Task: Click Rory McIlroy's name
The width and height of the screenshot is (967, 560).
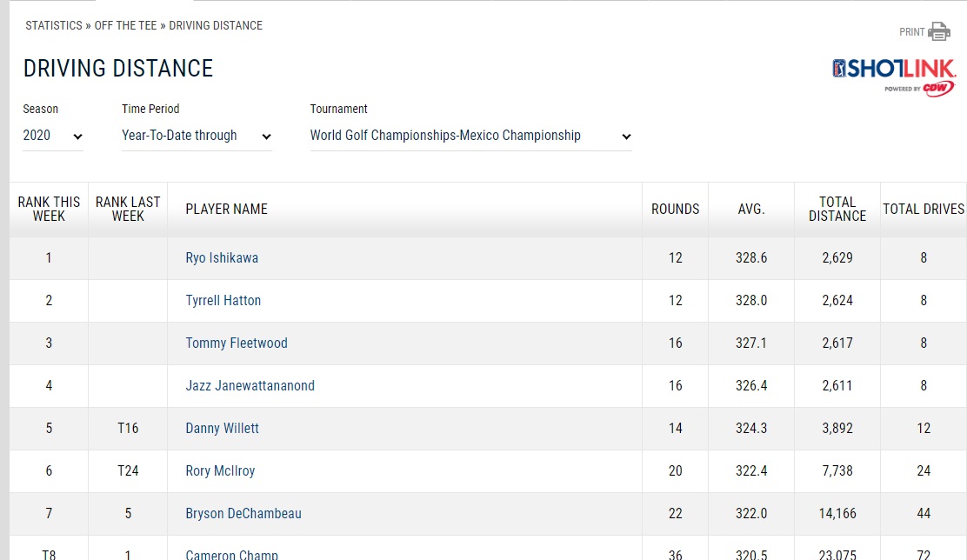Action: click(x=220, y=471)
